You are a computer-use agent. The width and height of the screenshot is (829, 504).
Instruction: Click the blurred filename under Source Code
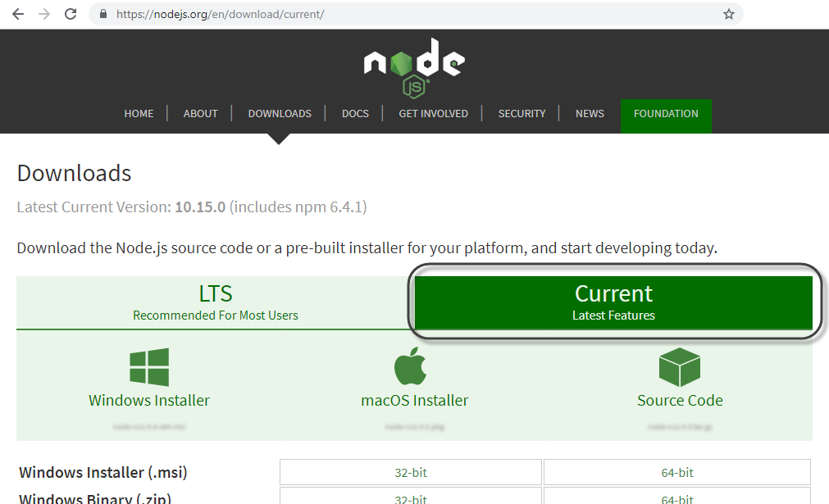point(680,427)
